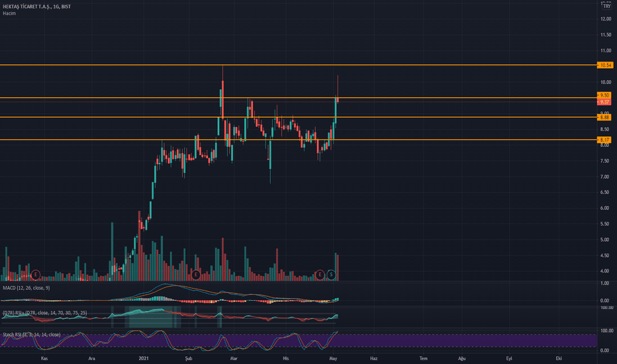Click the May label on time axis

point(333,359)
